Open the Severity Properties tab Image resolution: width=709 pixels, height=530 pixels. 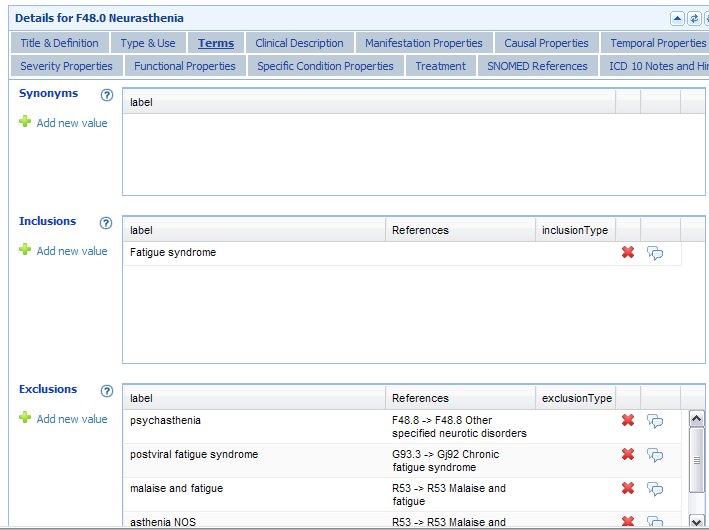[x=67, y=66]
